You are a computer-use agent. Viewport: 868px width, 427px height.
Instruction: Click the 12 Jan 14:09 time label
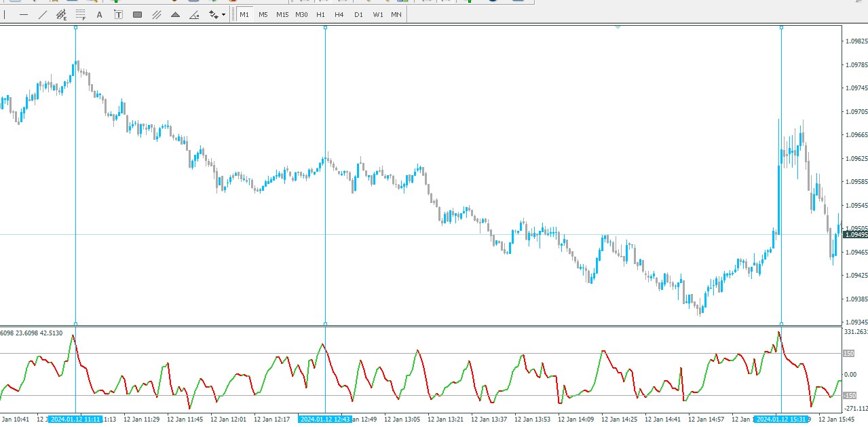point(577,420)
